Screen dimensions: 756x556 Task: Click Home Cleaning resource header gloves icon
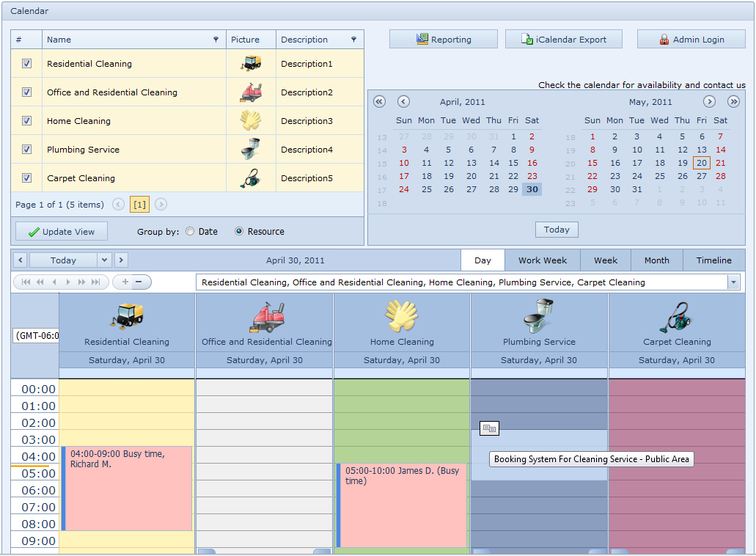click(402, 316)
